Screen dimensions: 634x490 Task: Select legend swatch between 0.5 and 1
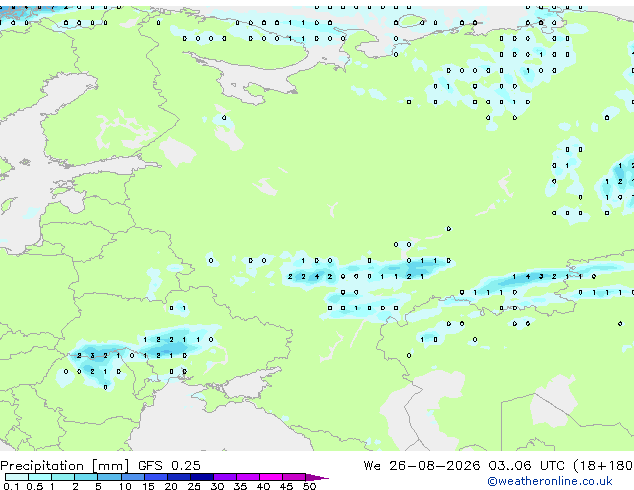pos(40,477)
